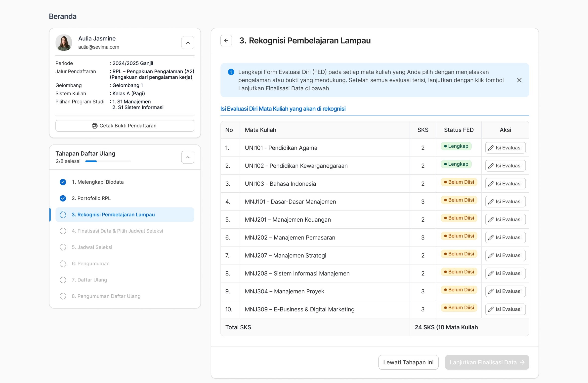Click pencil icon for Pendidikan Agama row
The image size is (588, 383).
point(491,148)
